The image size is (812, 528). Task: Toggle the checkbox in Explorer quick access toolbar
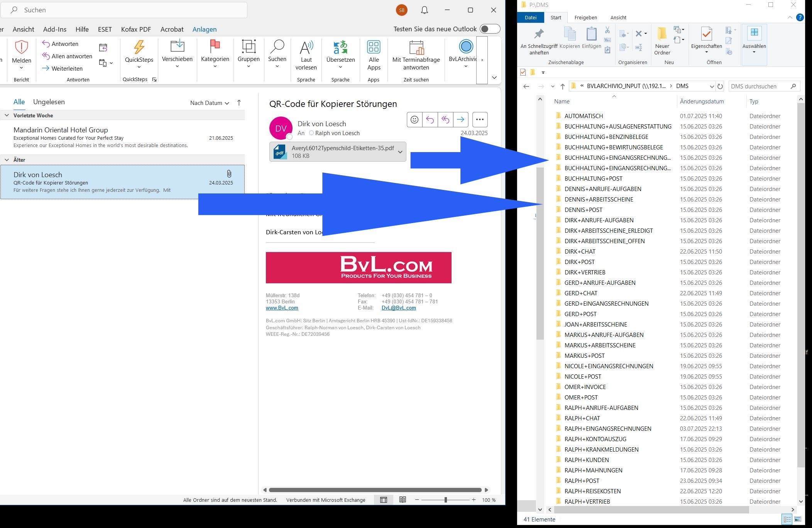point(523,72)
